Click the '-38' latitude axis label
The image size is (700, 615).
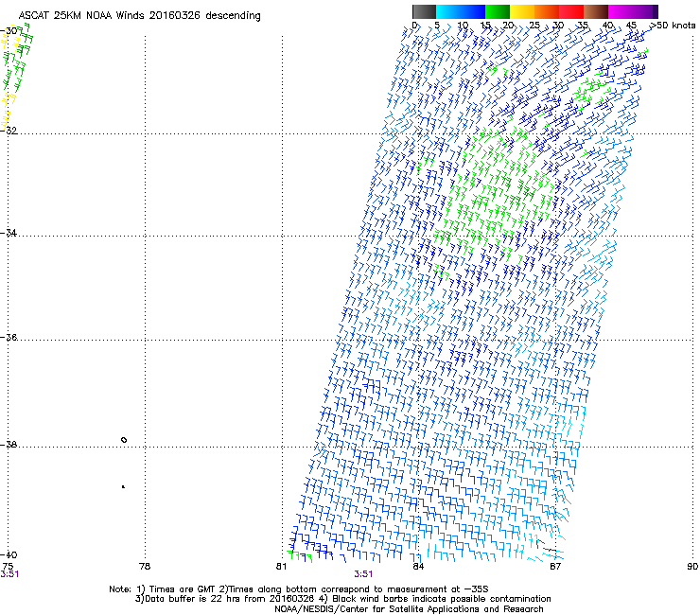tap(9, 445)
